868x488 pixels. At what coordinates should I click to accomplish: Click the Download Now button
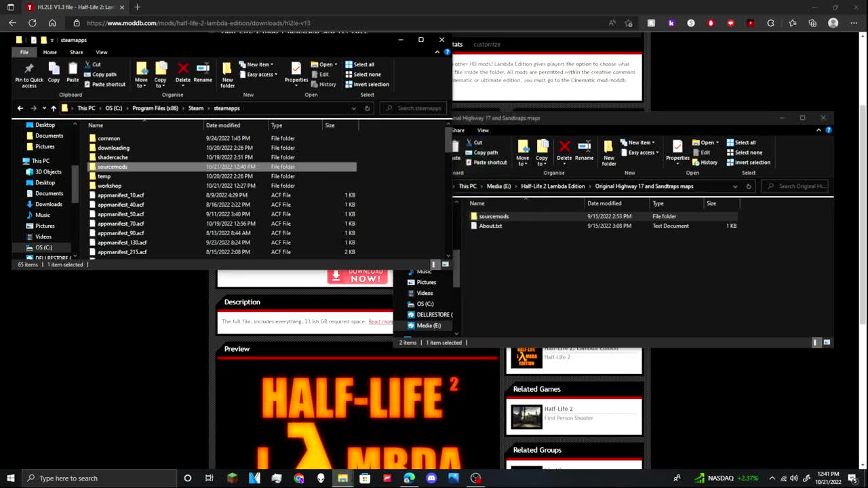358,276
